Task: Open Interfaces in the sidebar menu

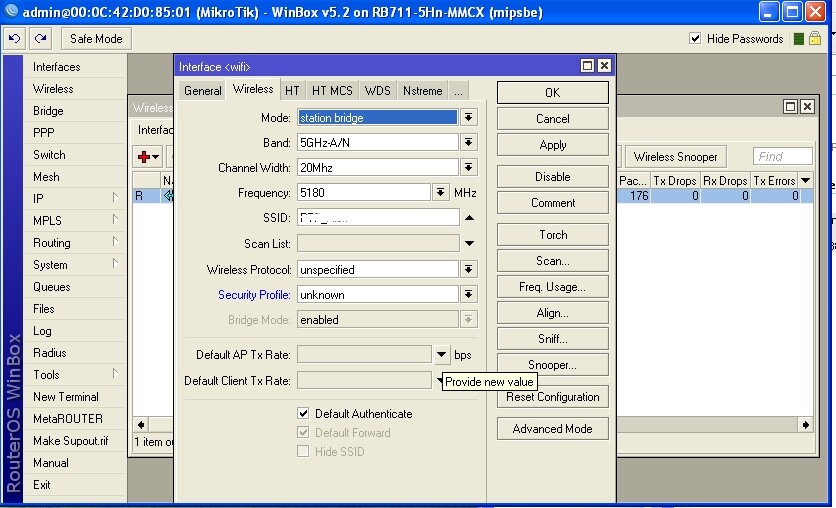Action: click(75, 67)
